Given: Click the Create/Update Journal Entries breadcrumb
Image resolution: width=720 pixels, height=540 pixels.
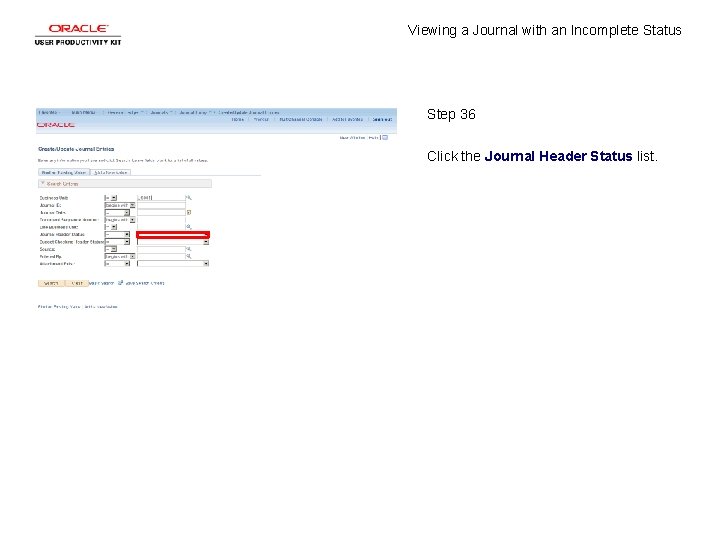Looking at the screenshot, I should click(249, 112).
